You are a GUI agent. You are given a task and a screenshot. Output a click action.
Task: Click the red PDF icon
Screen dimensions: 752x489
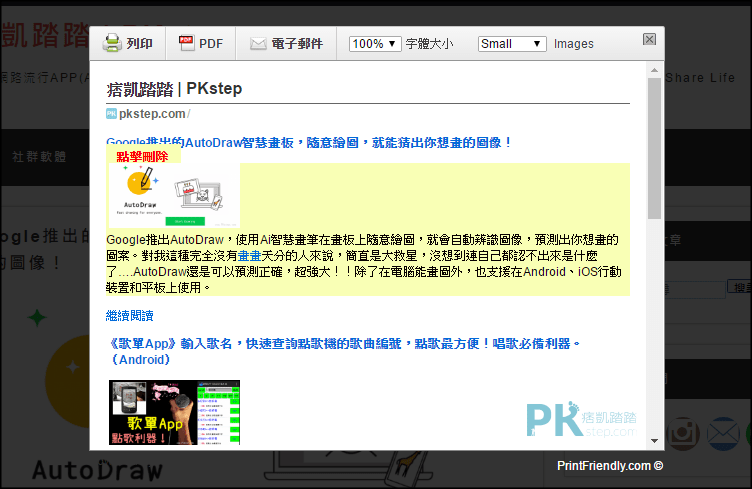186,43
